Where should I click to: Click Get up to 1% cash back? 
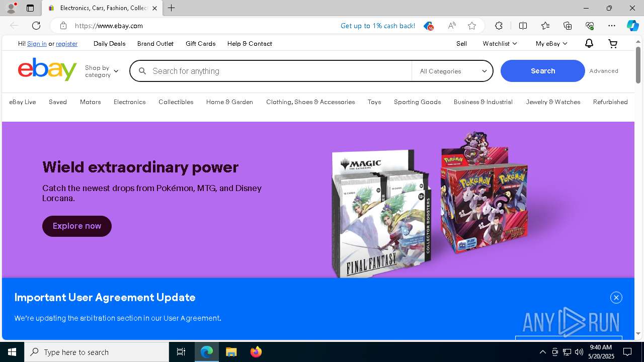point(378,26)
